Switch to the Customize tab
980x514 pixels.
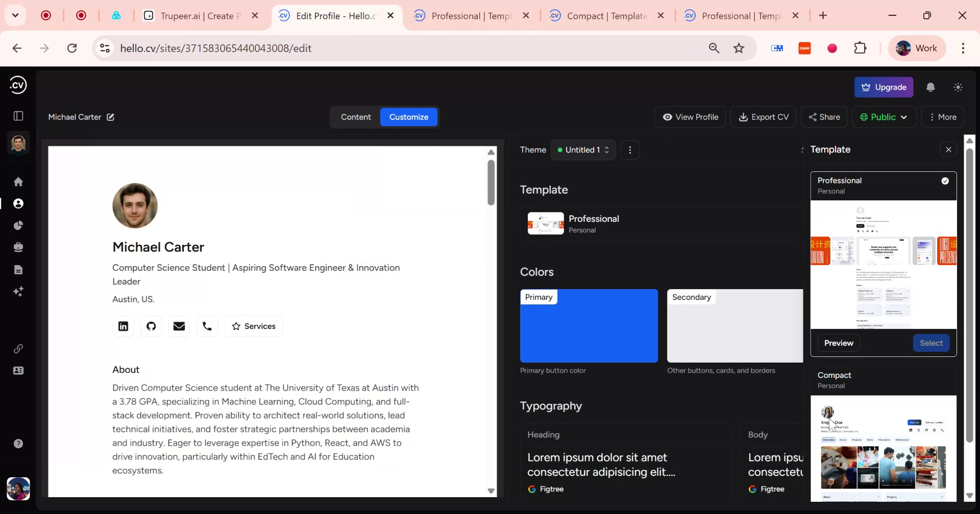[x=408, y=117]
